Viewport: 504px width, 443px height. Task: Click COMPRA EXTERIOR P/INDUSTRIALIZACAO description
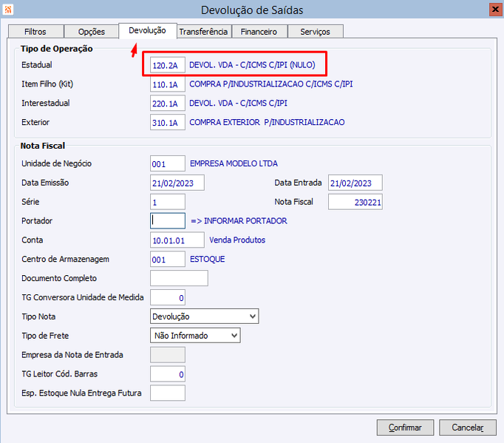point(267,122)
